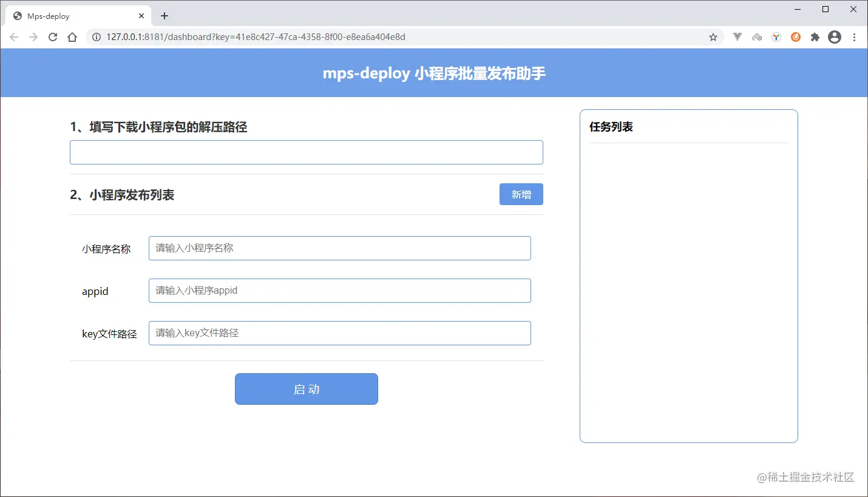Click the pinwheel extension icon
Screen dimensions: 868x497
click(776, 36)
